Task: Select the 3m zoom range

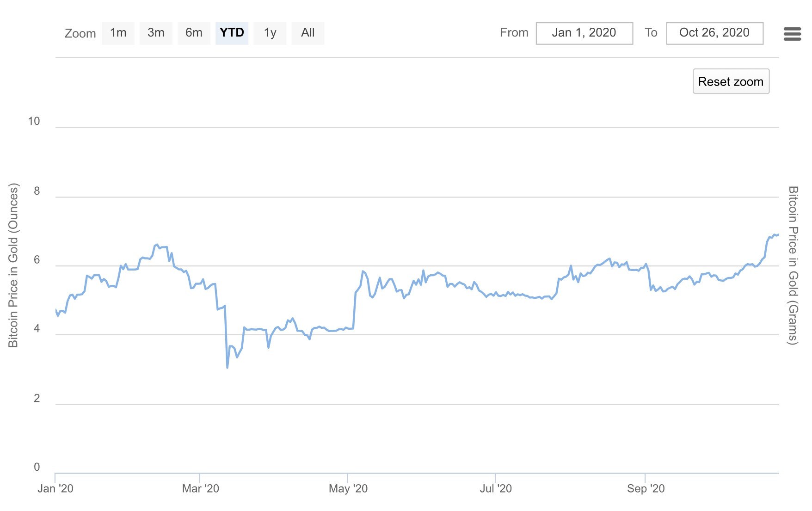Action: 156,33
